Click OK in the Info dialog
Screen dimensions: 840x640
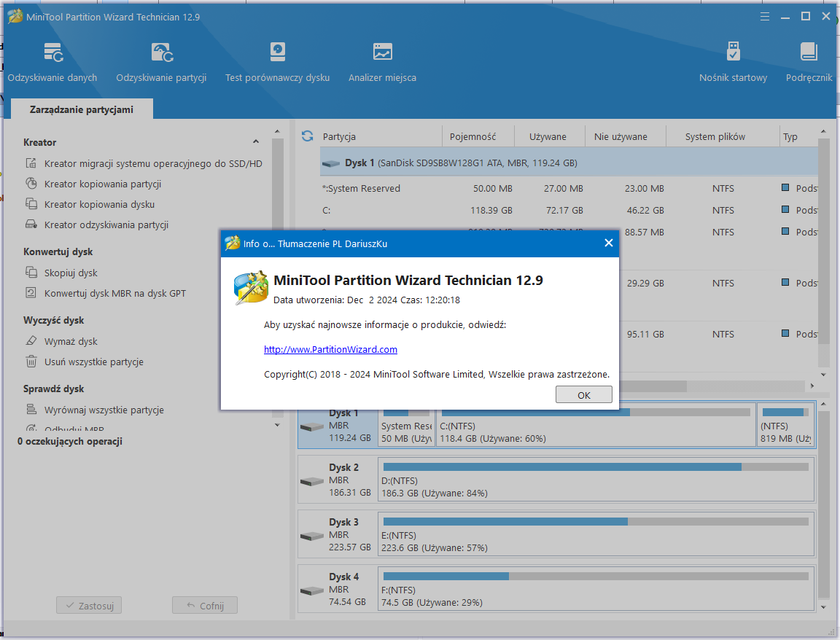coord(584,394)
